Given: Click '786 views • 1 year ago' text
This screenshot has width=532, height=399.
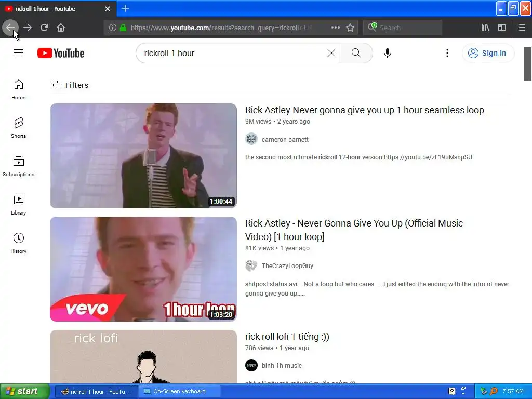Looking at the screenshot, I should point(277,348).
